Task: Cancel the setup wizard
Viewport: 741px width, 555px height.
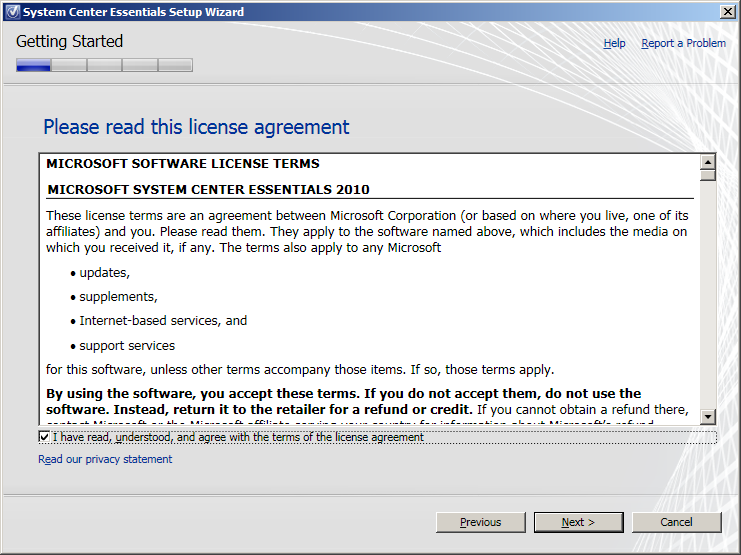Action: (x=676, y=522)
